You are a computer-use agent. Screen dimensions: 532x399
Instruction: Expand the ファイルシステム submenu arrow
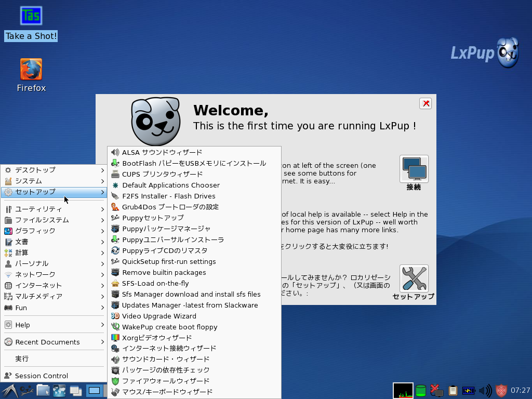coord(102,220)
